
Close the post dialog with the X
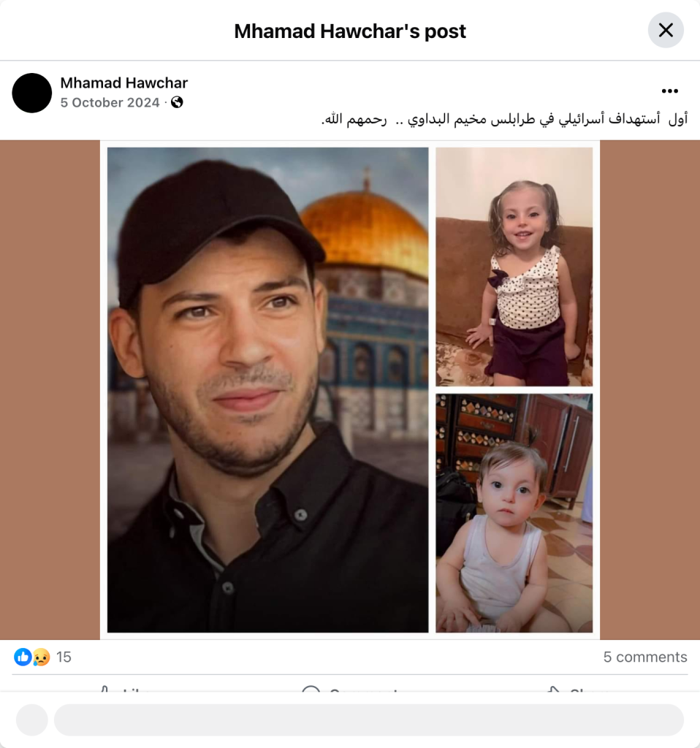(666, 30)
